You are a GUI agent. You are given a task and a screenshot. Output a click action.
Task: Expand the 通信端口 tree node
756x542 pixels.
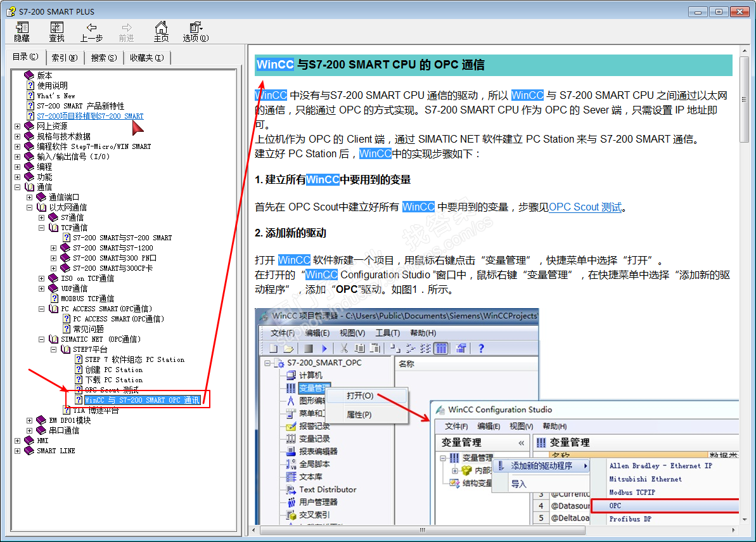29,197
